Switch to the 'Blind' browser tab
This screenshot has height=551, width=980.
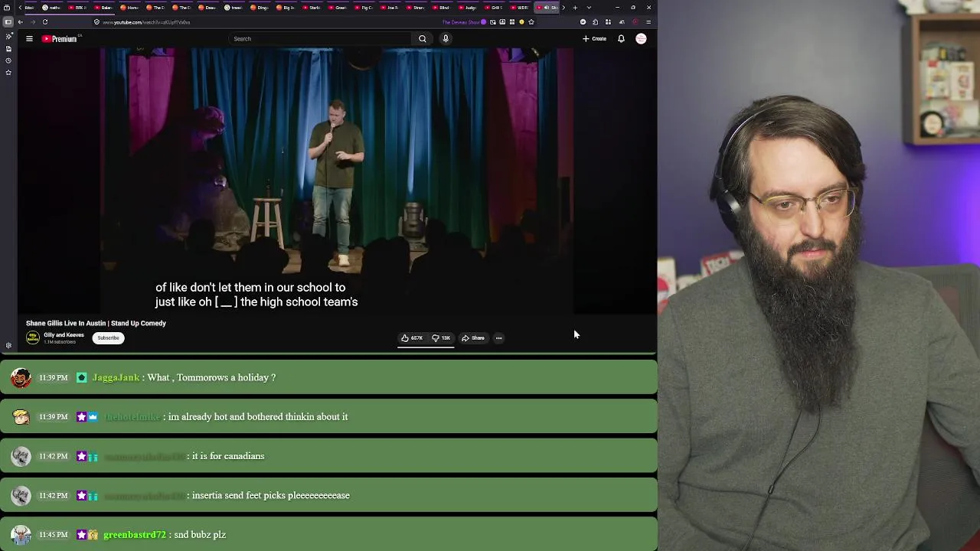(x=442, y=8)
